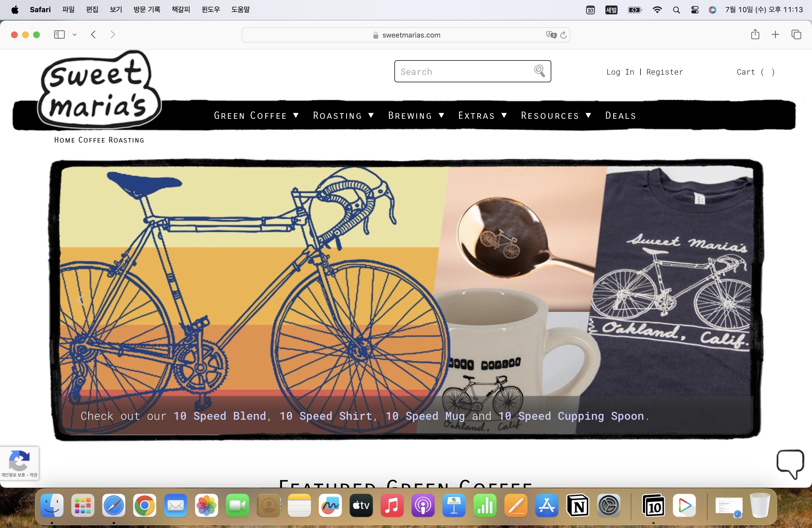The height and width of the screenshot is (528, 812).
Task: Click the Wi-Fi status icon
Action: [x=657, y=10]
